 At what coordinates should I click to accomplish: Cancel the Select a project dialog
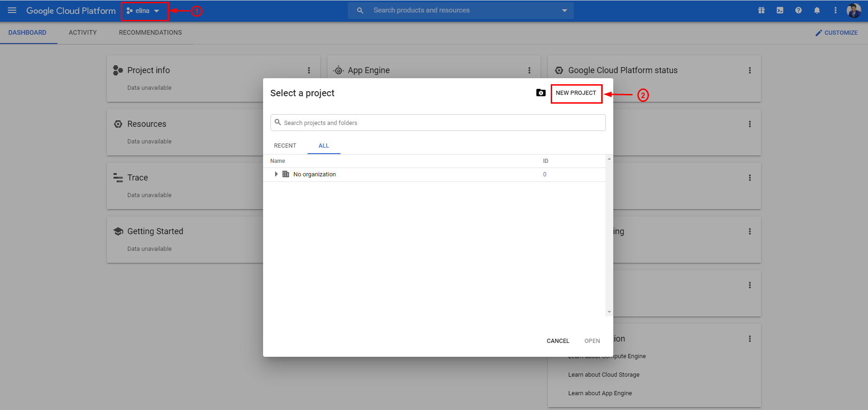(558, 341)
